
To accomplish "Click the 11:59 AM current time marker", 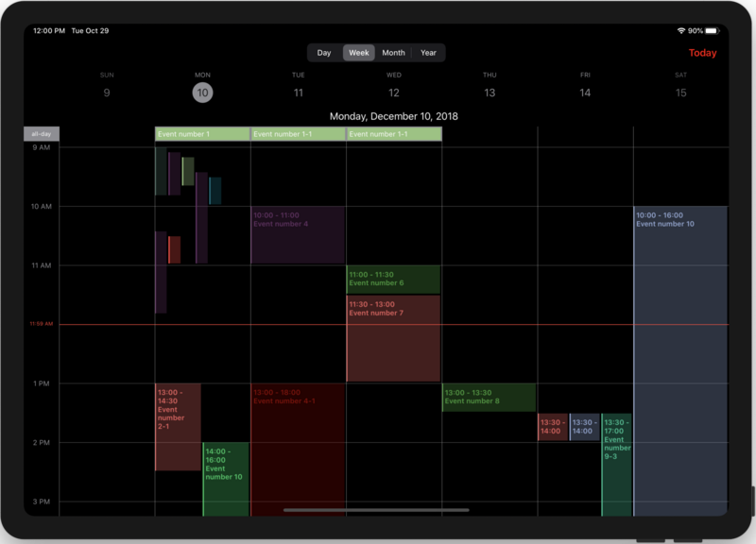I will 42,324.
